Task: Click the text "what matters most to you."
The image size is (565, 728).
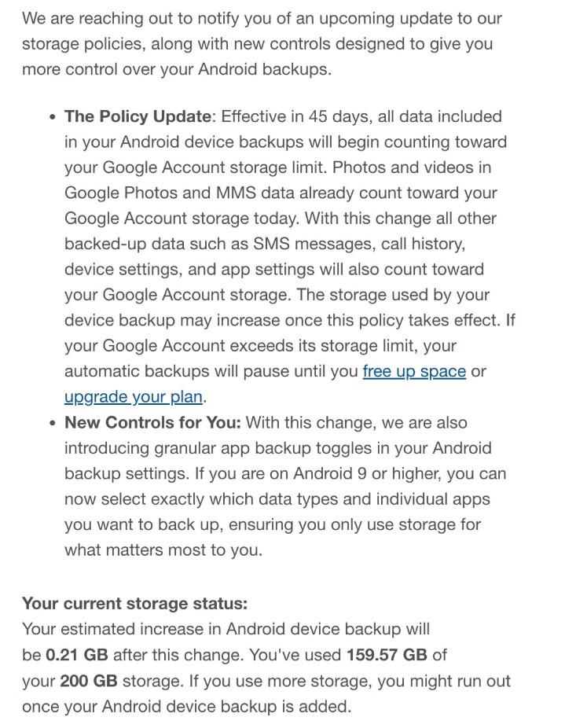Action: (163, 550)
